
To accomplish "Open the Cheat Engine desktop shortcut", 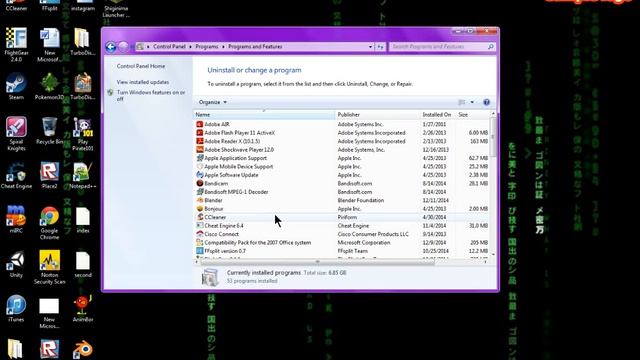I will point(16,176).
